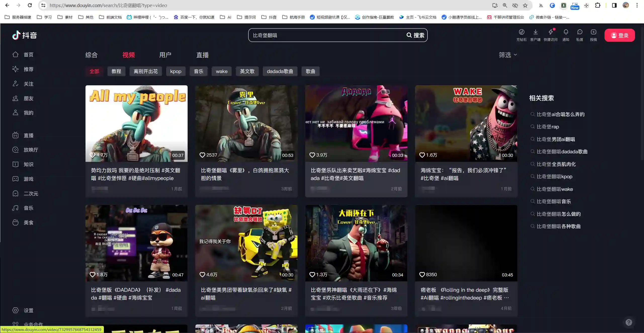644x333 pixels.
Task: Open the 充钻石 recharge icon
Action: coord(521,32)
